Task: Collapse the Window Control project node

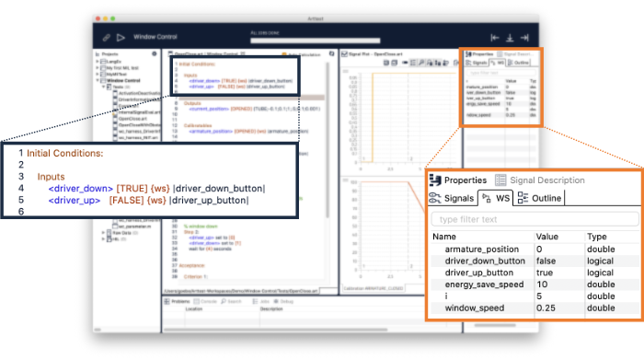Action: [x=98, y=80]
